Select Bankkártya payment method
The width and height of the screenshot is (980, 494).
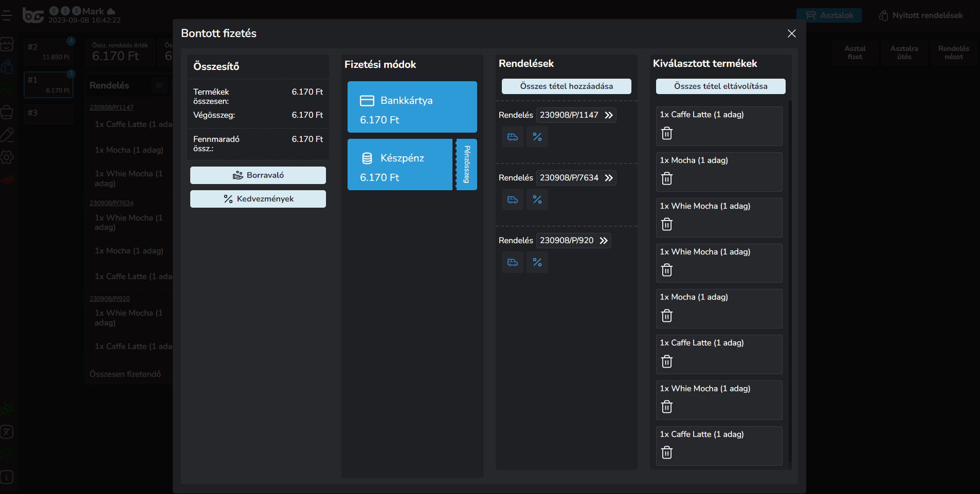pyautogui.click(x=412, y=107)
